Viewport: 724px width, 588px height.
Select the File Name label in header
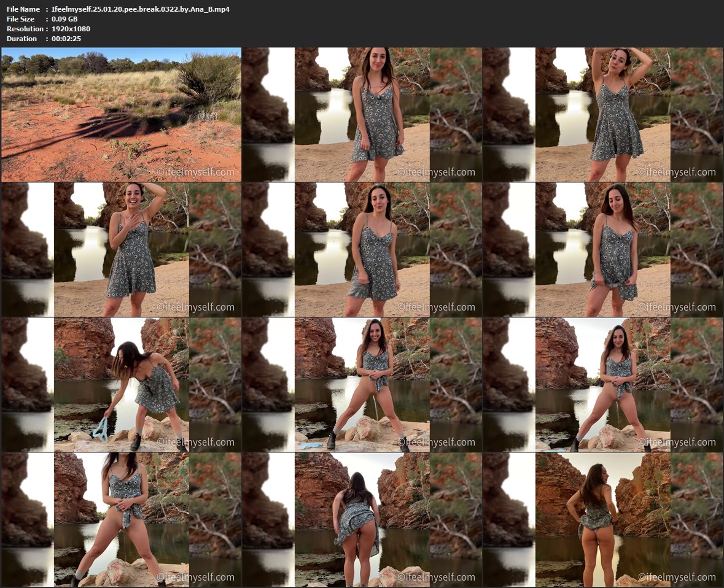click(x=23, y=9)
